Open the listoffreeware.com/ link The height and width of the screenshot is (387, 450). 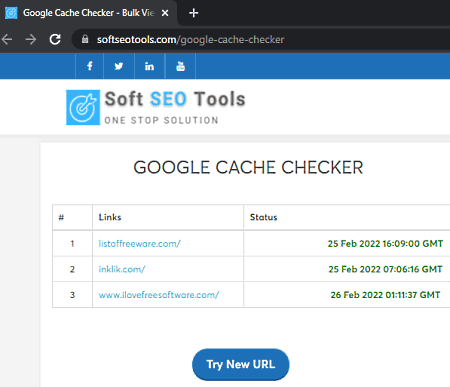click(x=139, y=244)
